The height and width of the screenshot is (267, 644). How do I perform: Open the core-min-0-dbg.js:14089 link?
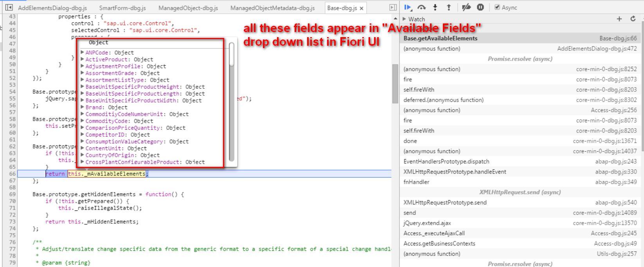[x=605, y=213]
